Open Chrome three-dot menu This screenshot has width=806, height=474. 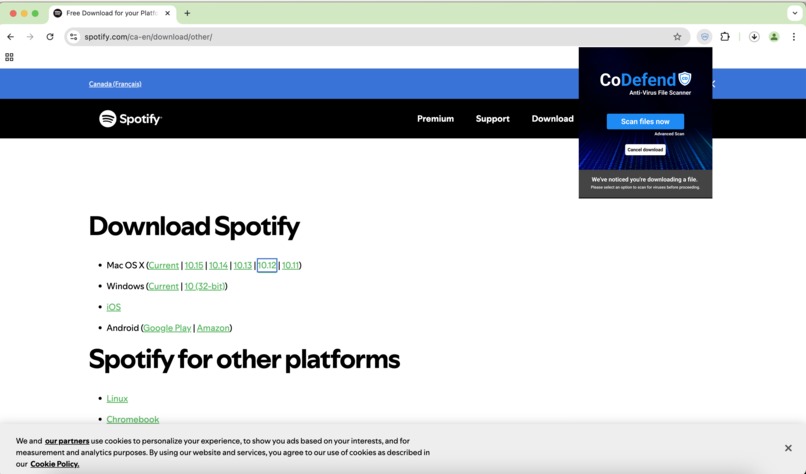tap(794, 37)
